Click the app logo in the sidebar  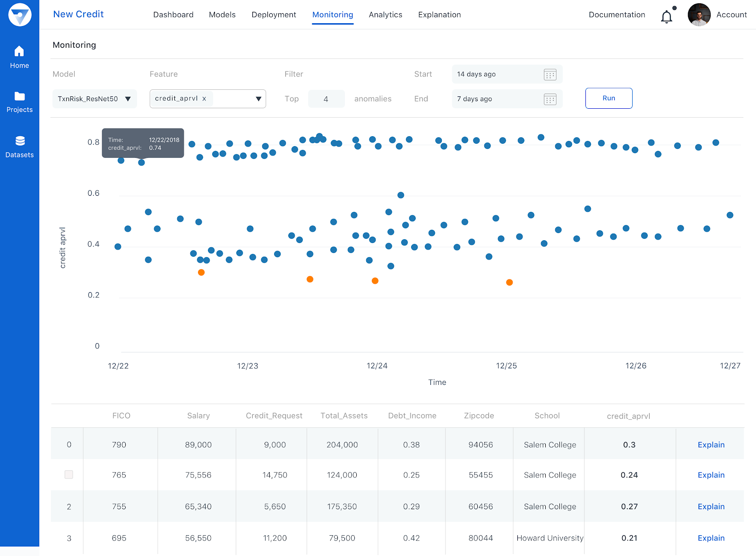(19, 15)
